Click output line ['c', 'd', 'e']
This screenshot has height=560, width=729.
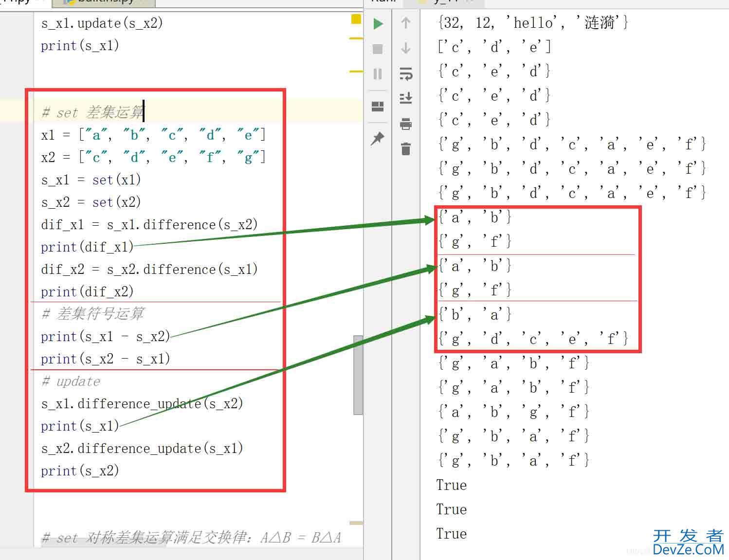[x=494, y=47]
